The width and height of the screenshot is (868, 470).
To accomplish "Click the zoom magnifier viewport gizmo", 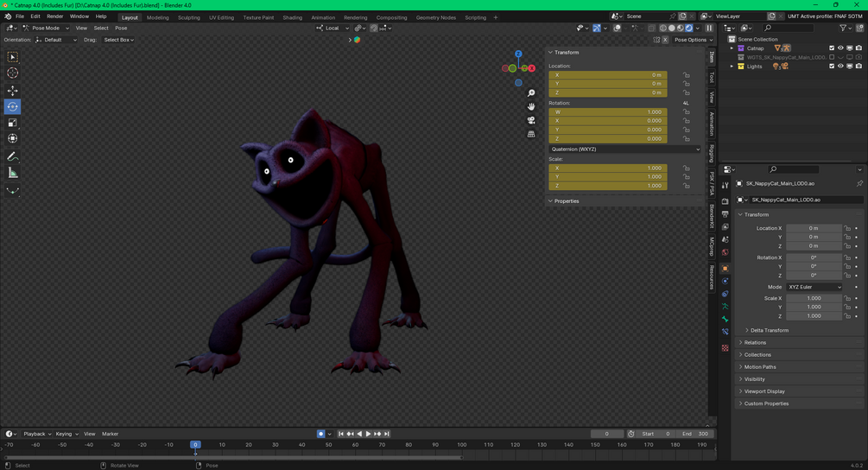I will coord(531,92).
